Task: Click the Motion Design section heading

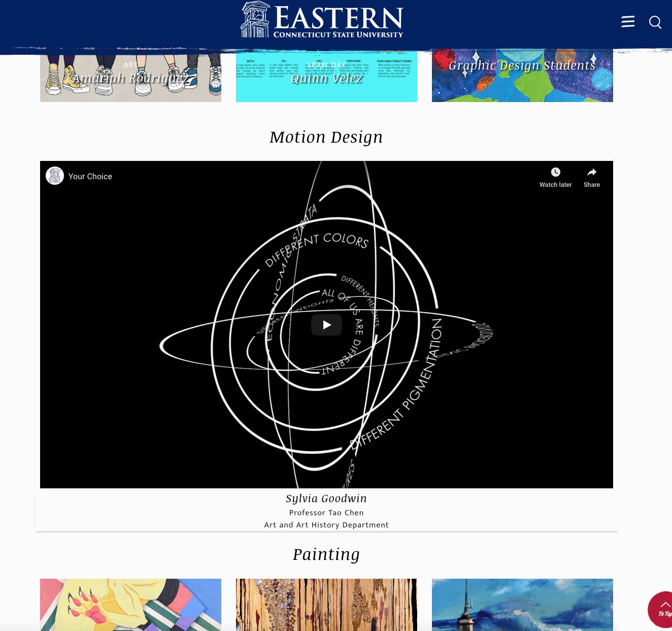Action: tap(326, 137)
